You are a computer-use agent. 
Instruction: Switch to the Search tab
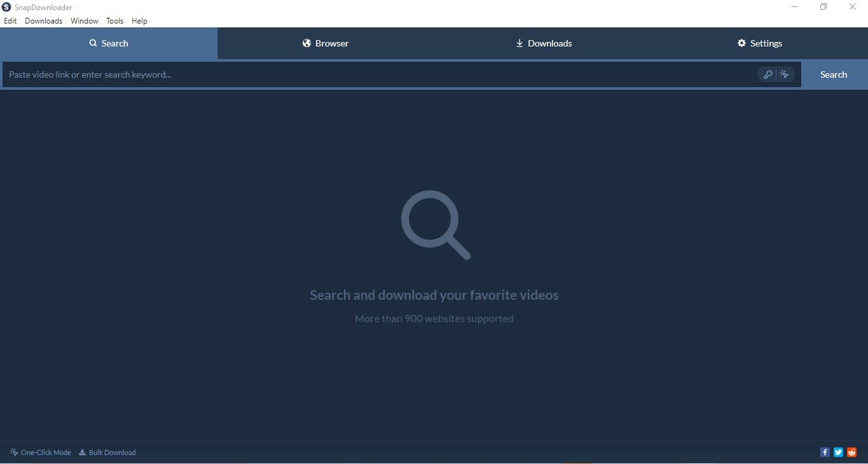click(x=109, y=43)
